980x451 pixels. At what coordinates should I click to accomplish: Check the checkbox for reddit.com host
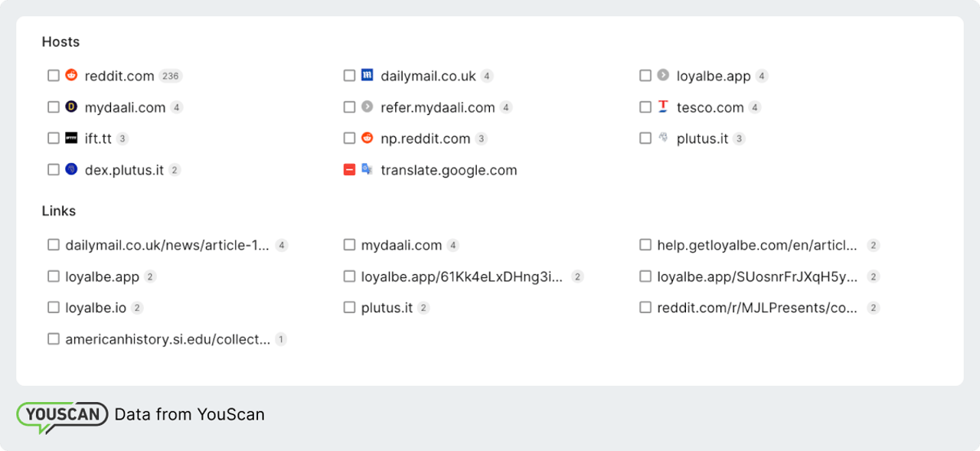coord(53,75)
